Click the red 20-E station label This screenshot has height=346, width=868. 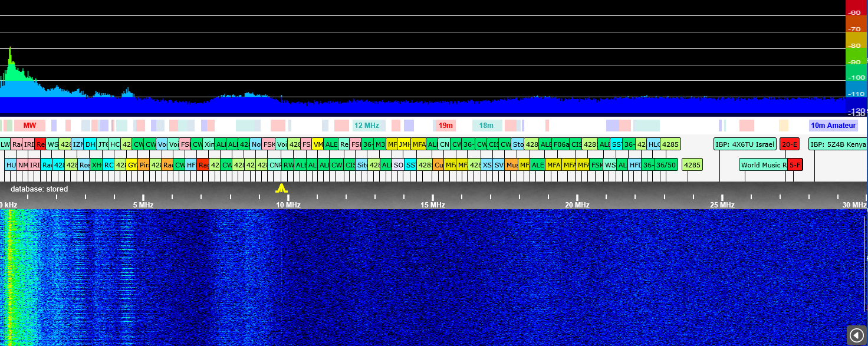tap(789, 144)
